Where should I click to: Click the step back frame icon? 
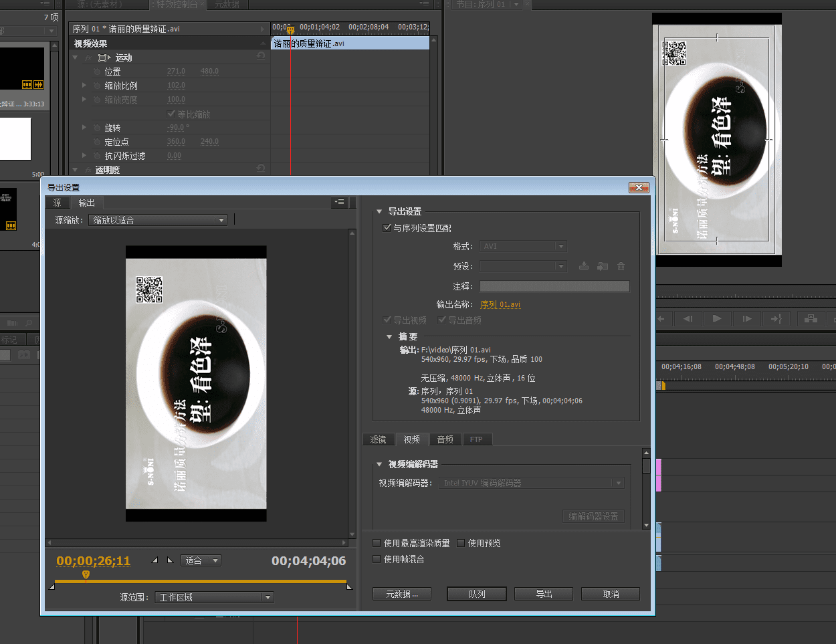click(688, 319)
